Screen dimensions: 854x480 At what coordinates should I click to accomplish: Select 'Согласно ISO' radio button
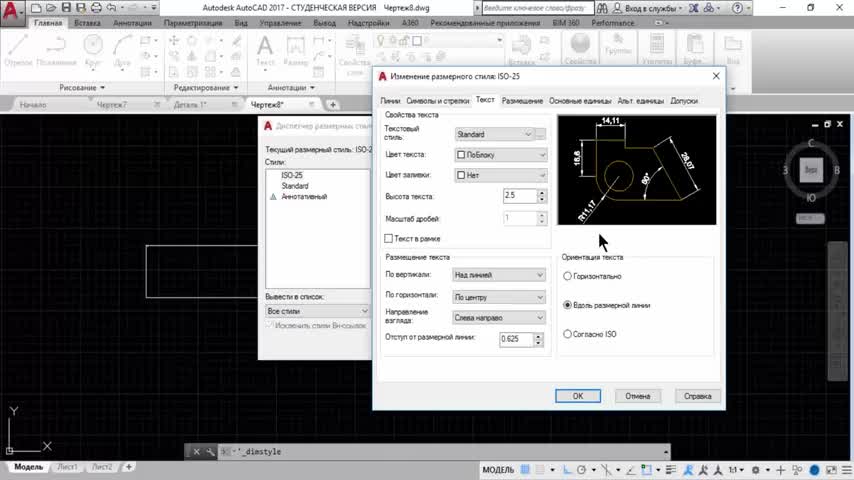(x=567, y=334)
